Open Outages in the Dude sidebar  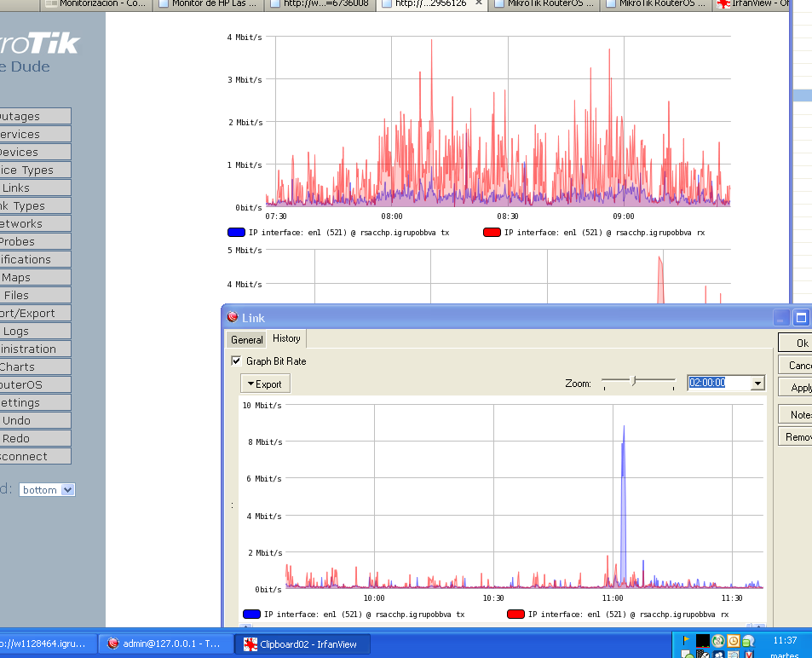tap(35, 116)
